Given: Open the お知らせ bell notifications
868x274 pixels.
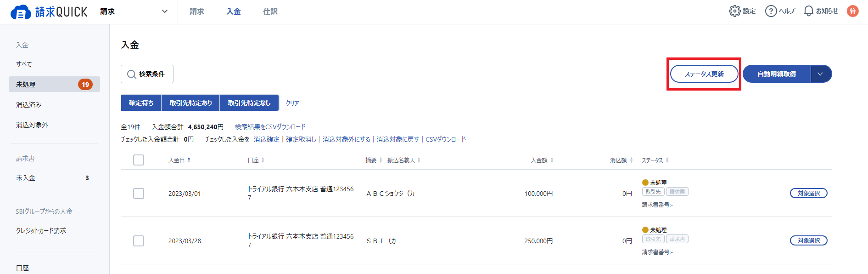Looking at the screenshot, I should pos(809,11).
